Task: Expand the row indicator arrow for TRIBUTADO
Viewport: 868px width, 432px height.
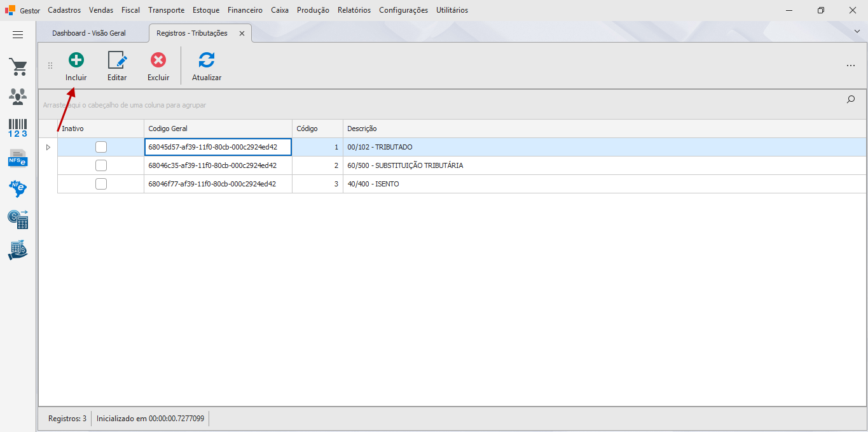Action: (48, 147)
